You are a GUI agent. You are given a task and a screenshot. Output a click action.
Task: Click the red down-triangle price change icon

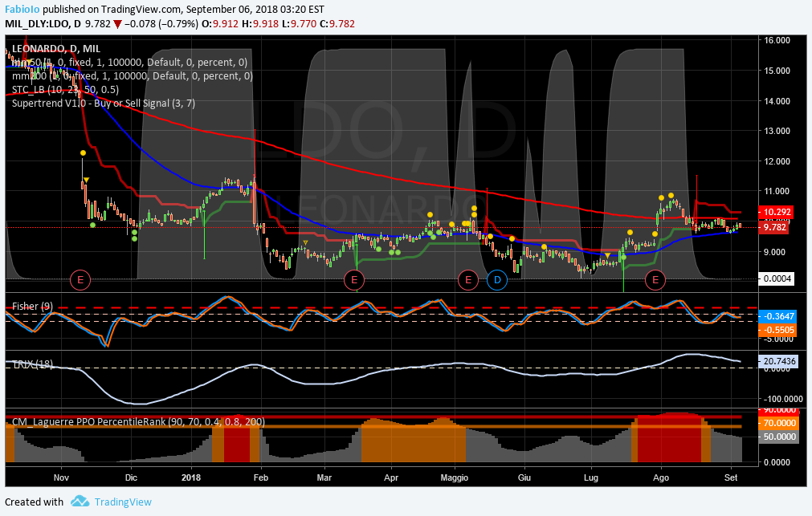(117, 24)
